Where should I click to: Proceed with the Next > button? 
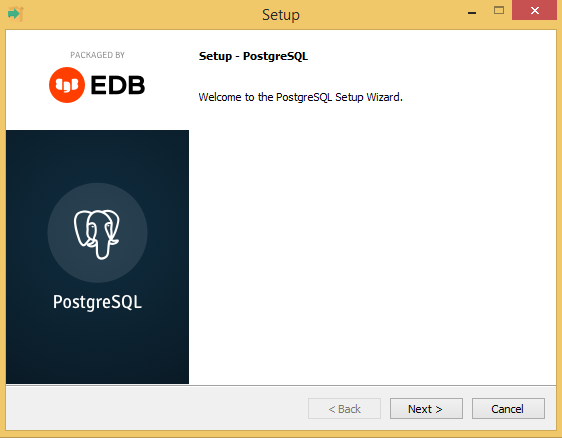(426, 409)
